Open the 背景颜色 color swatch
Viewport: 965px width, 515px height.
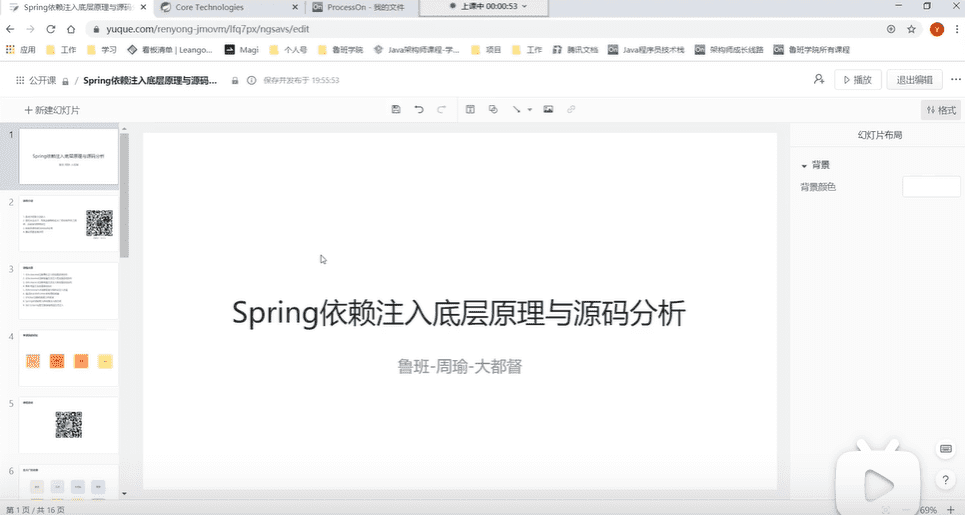pyautogui.click(x=931, y=186)
